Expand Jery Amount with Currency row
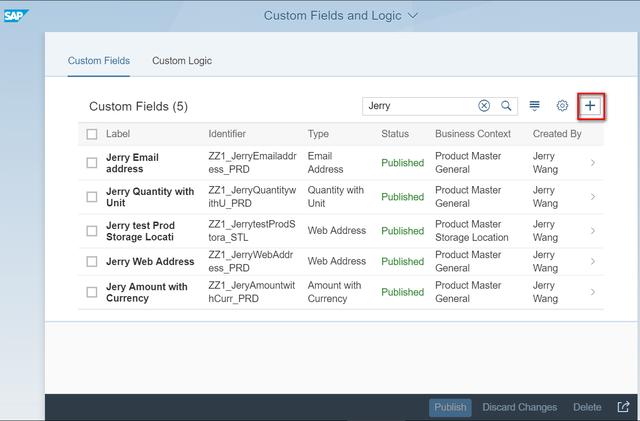640x421 pixels. pyautogui.click(x=592, y=293)
